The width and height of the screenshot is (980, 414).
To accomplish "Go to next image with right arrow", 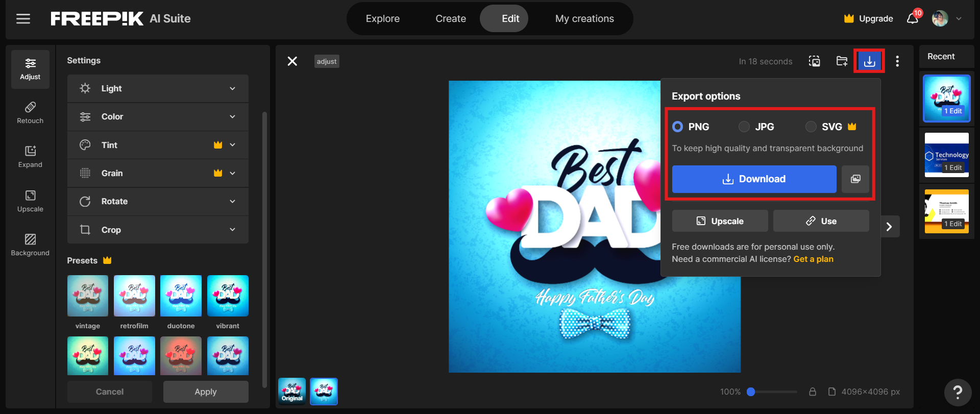I will click(889, 227).
